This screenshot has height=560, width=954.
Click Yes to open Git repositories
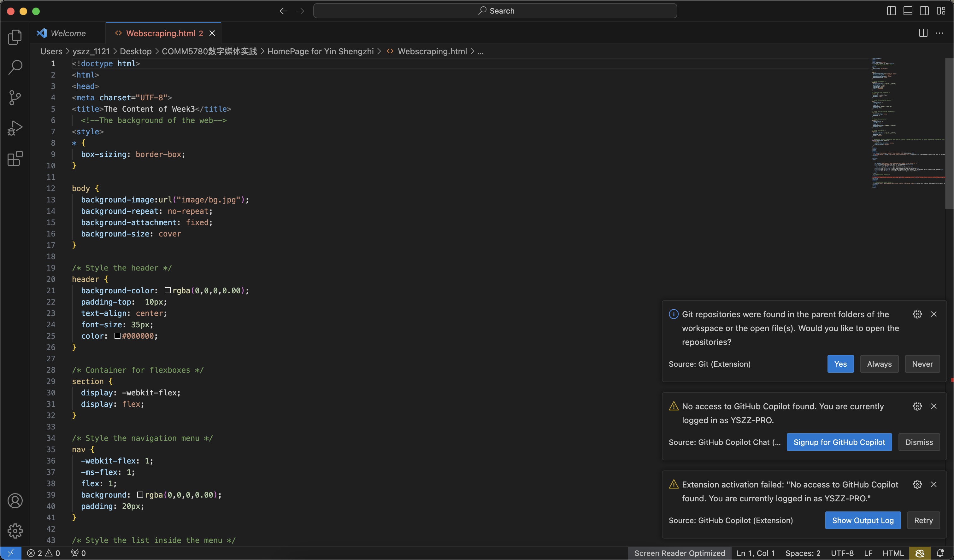(840, 364)
